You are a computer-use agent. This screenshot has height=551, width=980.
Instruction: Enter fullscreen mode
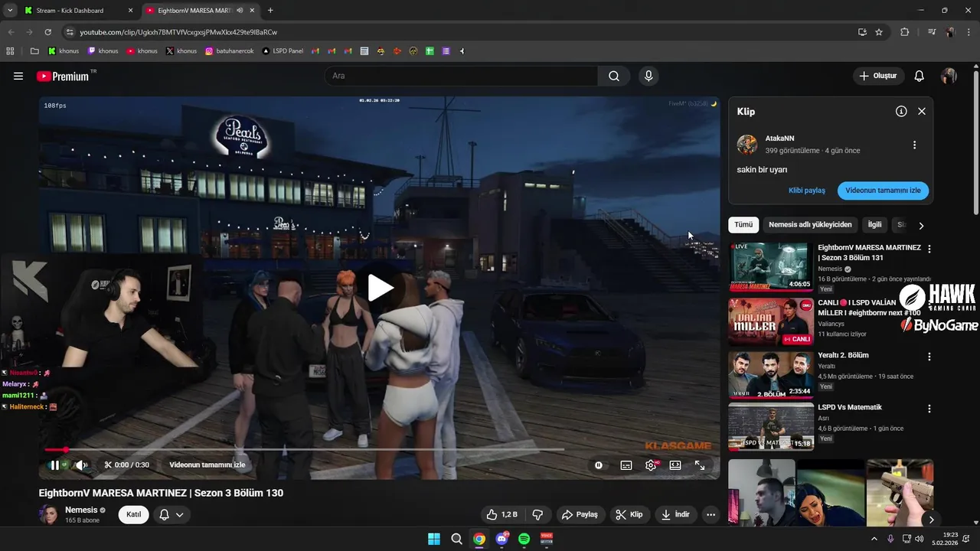[700, 465]
